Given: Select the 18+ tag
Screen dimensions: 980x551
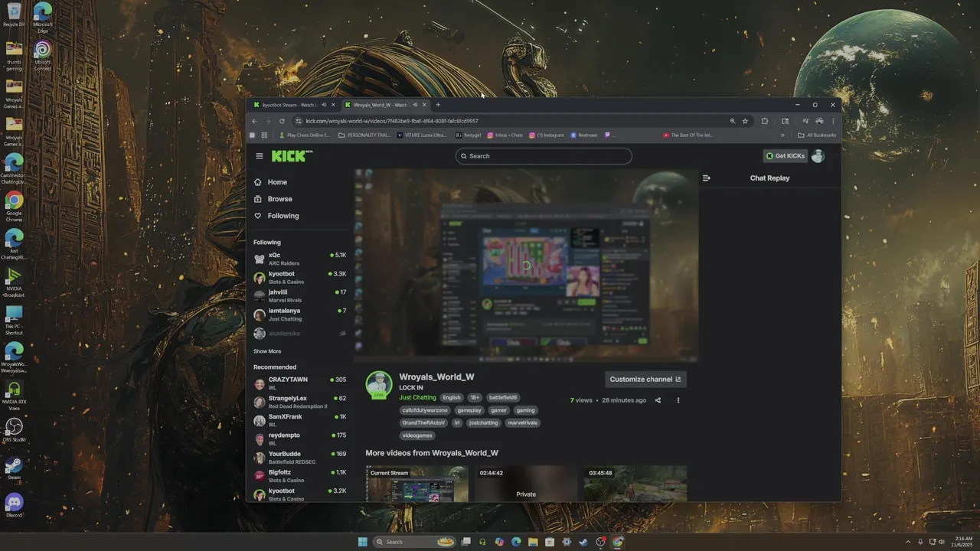Looking at the screenshot, I should tap(475, 398).
